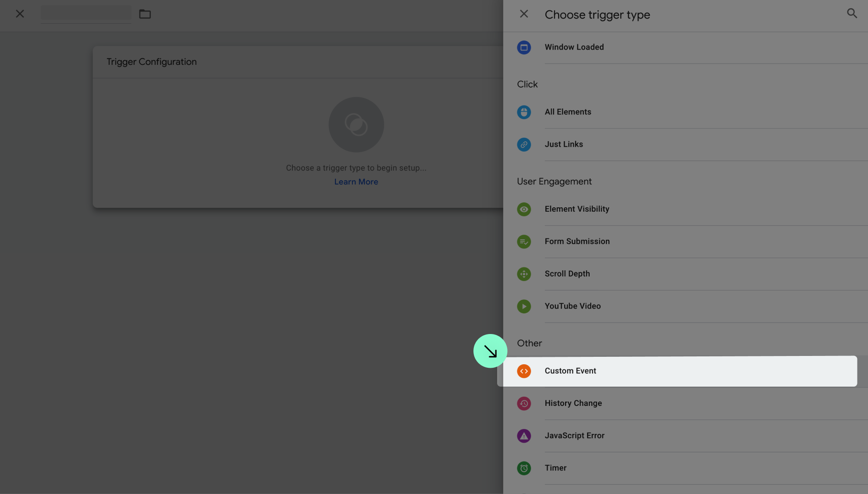Click the 'User Engagement' section label

[x=554, y=181]
